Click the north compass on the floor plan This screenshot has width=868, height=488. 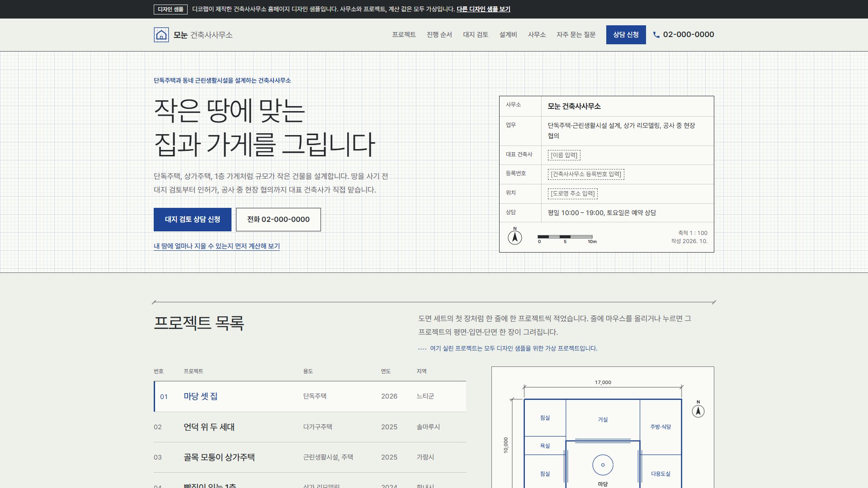(x=698, y=409)
